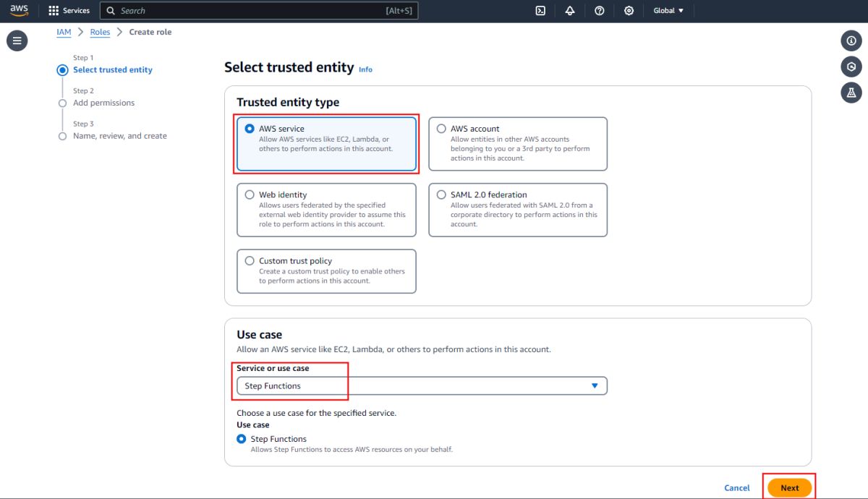
Task: Open the hexagon tutorials icon on right
Action: coord(851,67)
